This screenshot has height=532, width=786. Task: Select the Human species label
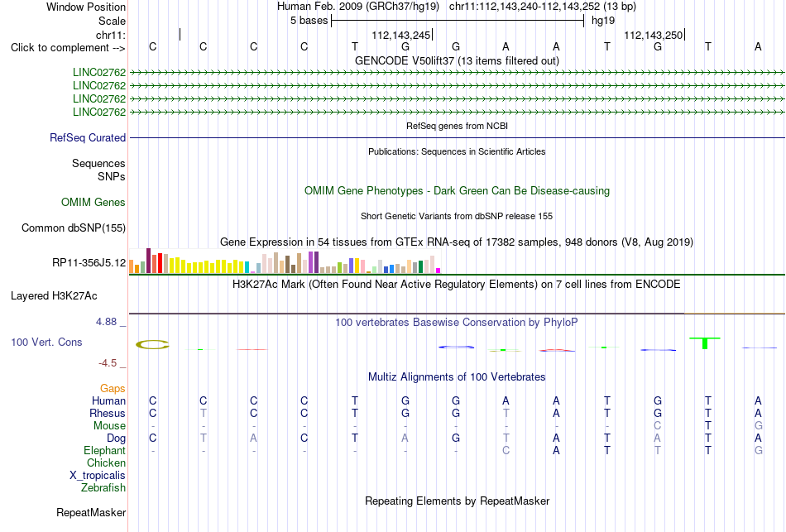pos(108,400)
